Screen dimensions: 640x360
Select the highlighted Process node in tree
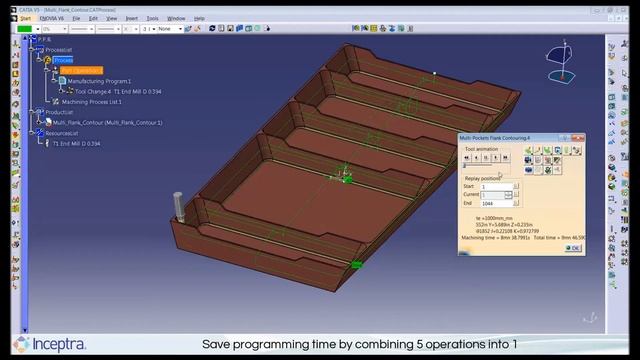point(63,60)
